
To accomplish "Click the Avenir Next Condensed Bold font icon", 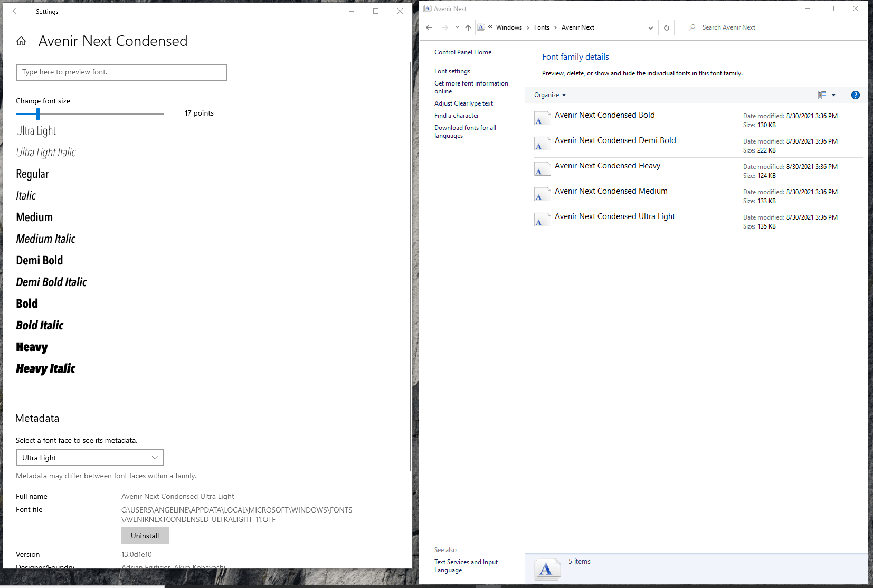I will (543, 118).
